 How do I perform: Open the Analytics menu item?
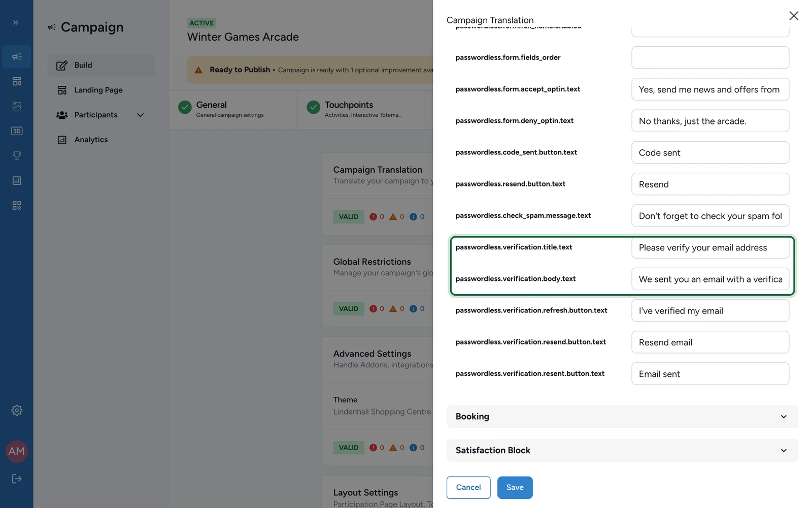[x=101, y=140]
